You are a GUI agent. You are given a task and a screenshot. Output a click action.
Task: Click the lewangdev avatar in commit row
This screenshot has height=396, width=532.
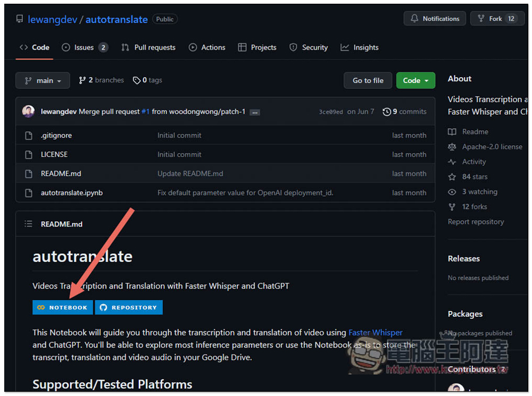[x=29, y=111]
